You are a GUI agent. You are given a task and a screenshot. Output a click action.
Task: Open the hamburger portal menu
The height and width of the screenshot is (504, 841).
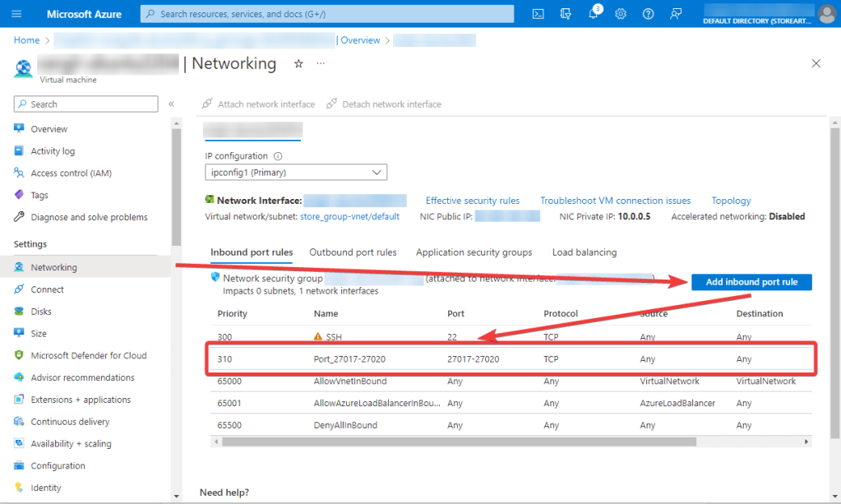coord(16,14)
